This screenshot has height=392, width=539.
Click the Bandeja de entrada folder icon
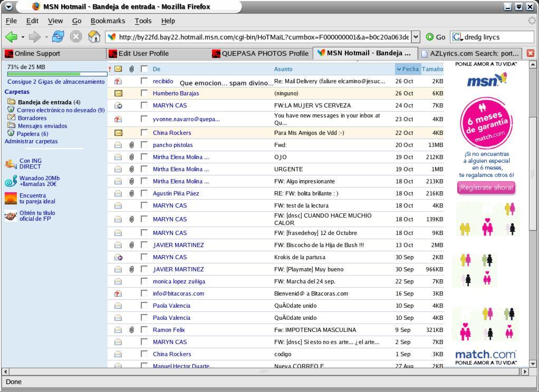point(12,102)
